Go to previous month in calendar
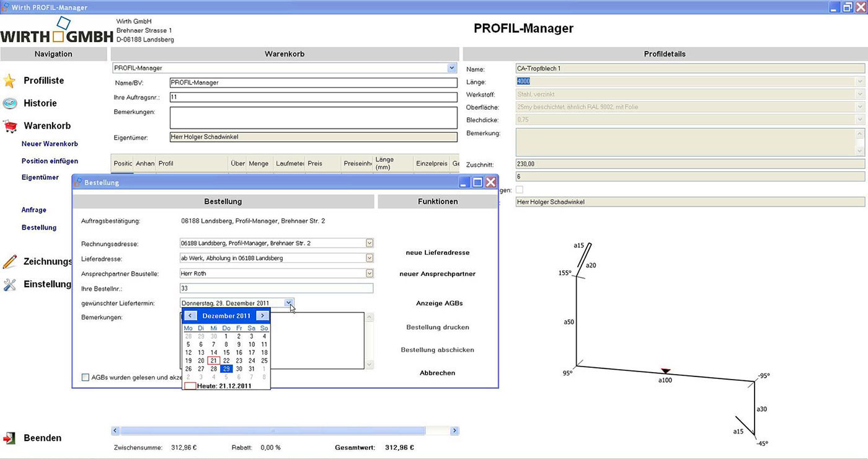 (191, 316)
